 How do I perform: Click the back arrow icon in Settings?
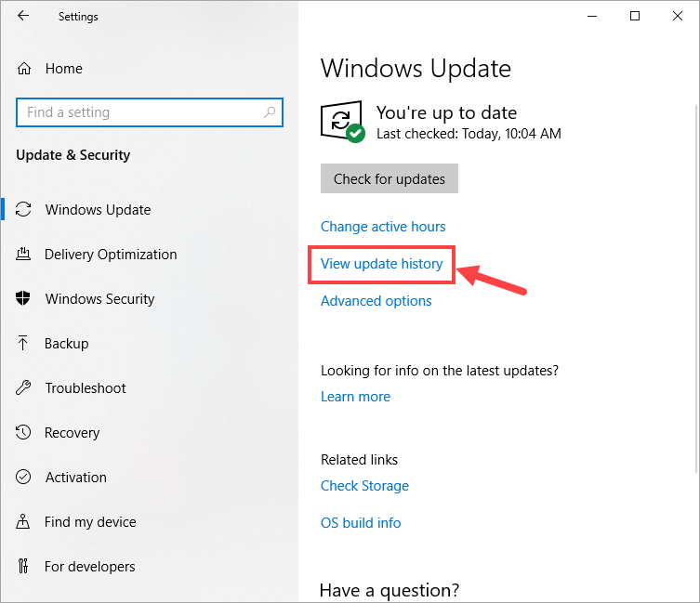click(22, 16)
